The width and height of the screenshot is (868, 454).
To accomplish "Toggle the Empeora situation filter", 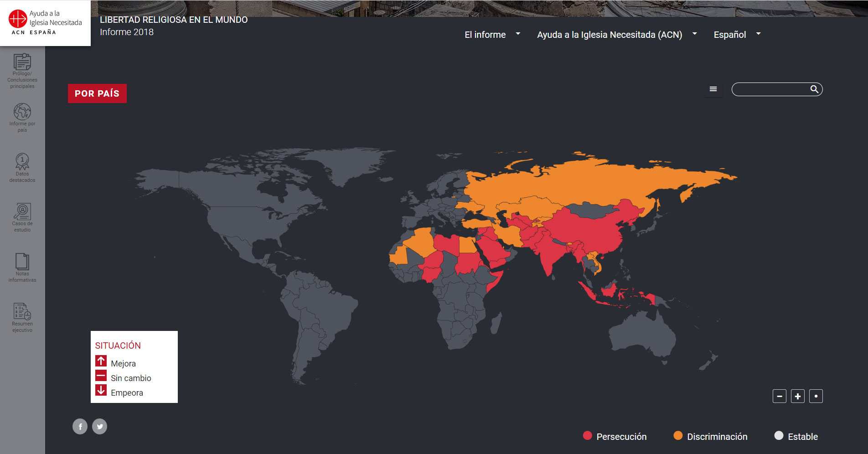I will 101,390.
